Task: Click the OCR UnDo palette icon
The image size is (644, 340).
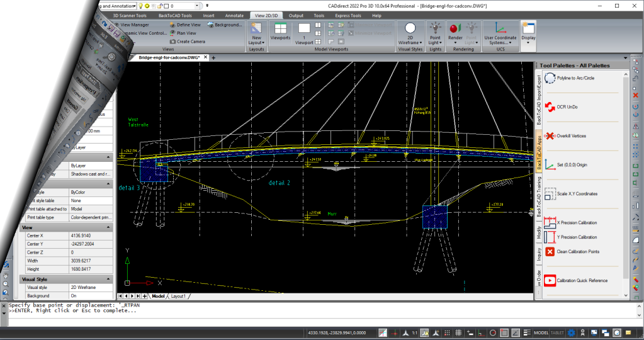Action: 550,107
